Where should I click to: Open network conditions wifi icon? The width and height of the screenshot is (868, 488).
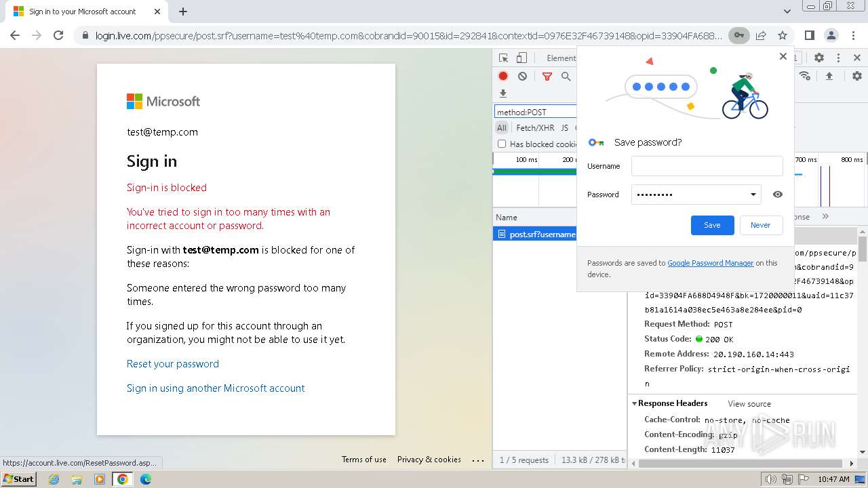805,76
